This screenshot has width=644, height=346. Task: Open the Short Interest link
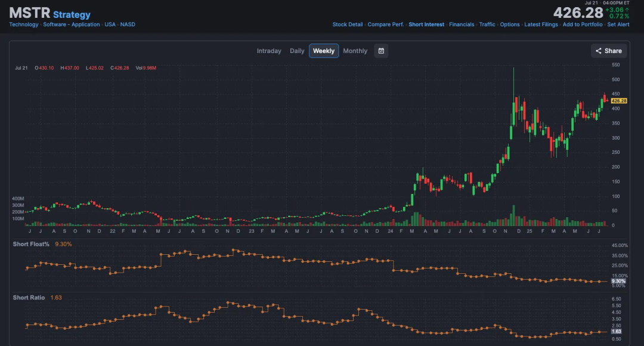(426, 24)
